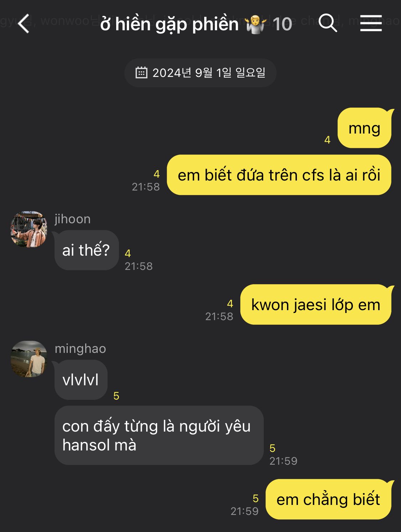Tap the calendar icon in date pill

pyautogui.click(x=142, y=73)
